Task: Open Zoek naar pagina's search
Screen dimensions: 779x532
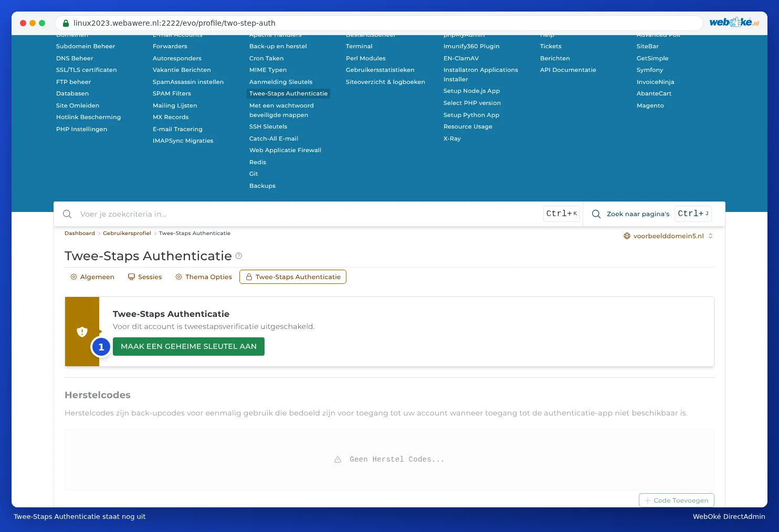Action: [651, 214]
